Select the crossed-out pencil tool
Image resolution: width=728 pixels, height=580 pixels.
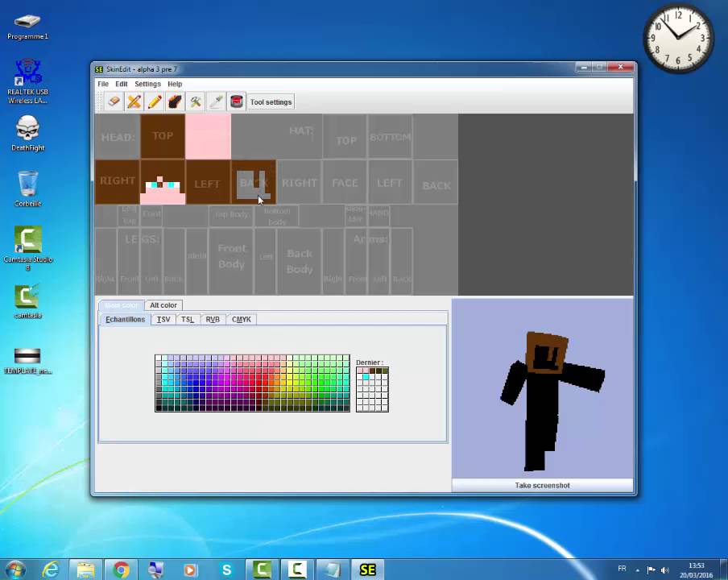134,101
